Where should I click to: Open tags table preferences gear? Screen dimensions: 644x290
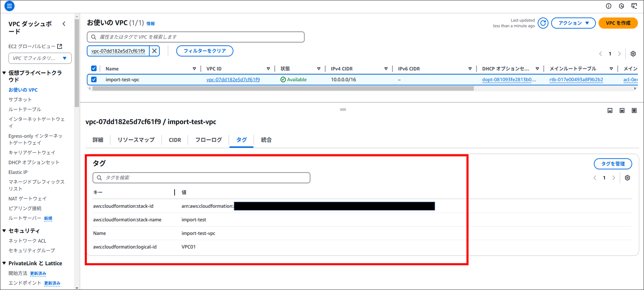point(627,178)
